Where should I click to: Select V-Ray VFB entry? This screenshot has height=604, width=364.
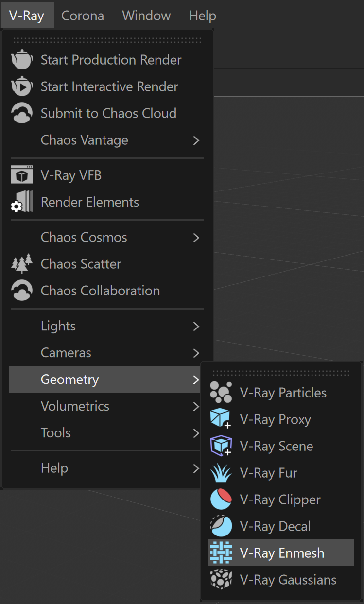(106, 175)
